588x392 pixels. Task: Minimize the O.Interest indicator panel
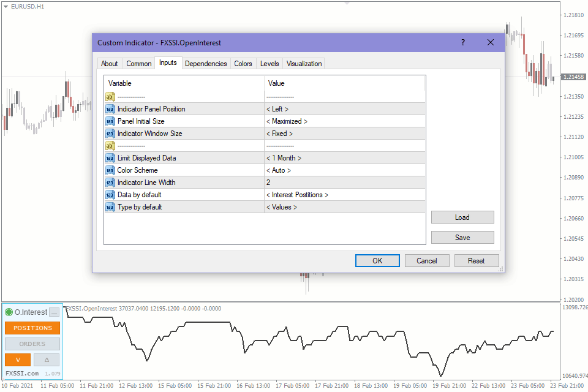(x=55, y=312)
